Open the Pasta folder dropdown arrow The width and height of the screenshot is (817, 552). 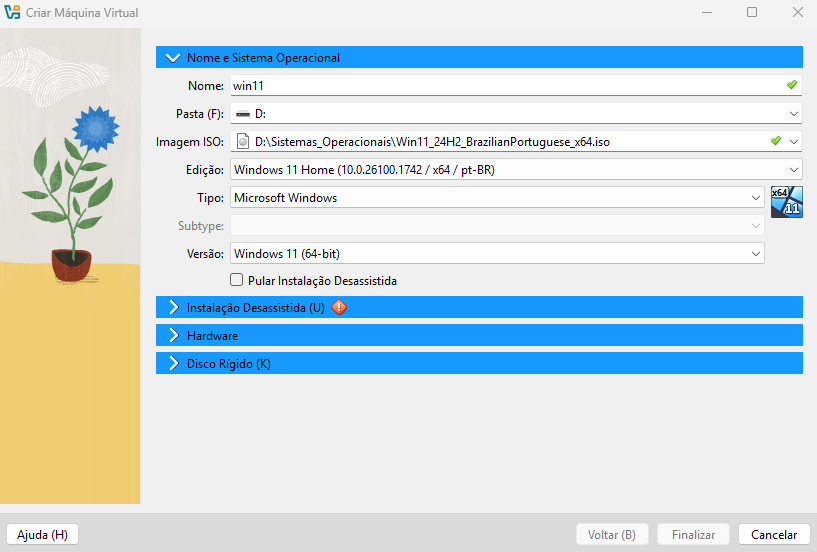click(794, 114)
